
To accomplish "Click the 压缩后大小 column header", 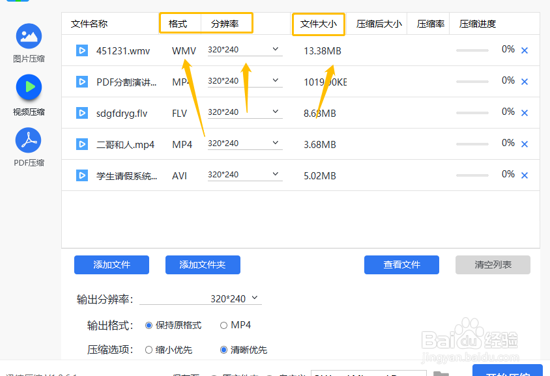I will tap(379, 24).
